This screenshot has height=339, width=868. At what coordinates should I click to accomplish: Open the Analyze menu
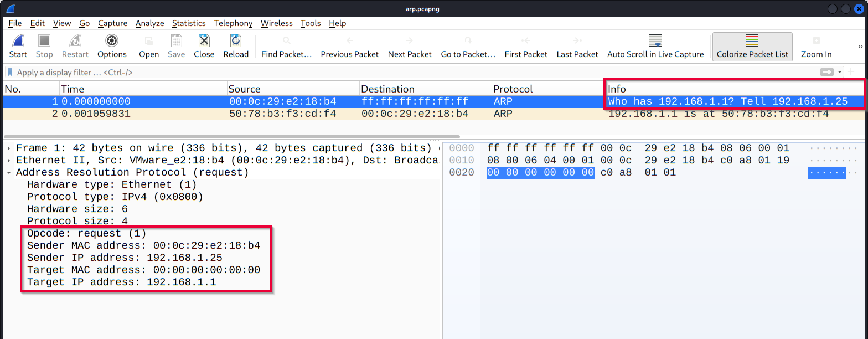[149, 23]
